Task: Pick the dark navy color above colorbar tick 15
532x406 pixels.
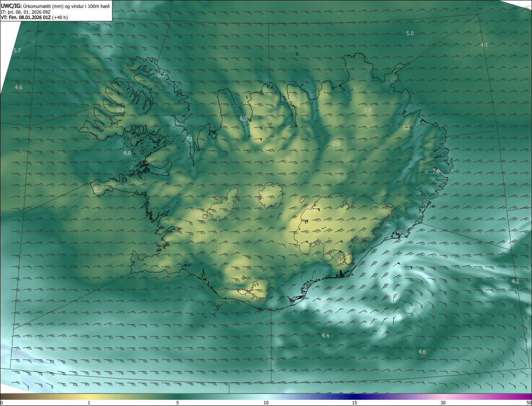Action: (355, 396)
